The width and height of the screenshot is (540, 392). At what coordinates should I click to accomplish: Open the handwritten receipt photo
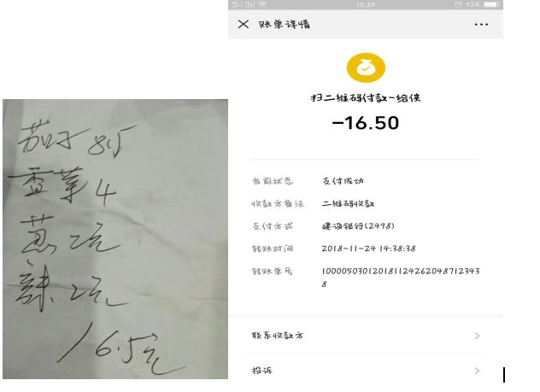115,239
